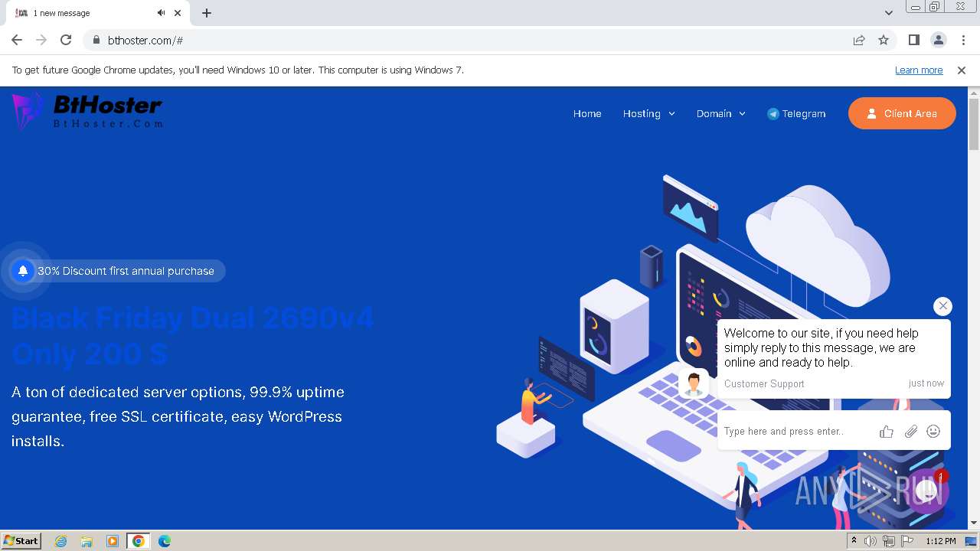Go to the Home menu item
This screenshot has width=980, height=551.
(x=587, y=113)
